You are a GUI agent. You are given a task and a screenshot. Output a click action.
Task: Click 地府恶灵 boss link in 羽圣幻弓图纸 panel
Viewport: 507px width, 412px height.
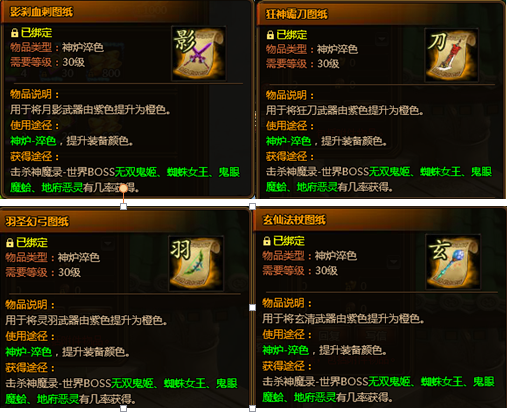[x=58, y=398]
